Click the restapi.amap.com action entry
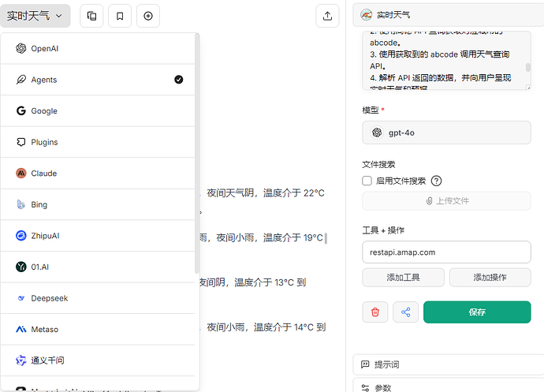This screenshot has height=392, width=544. [446, 252]
